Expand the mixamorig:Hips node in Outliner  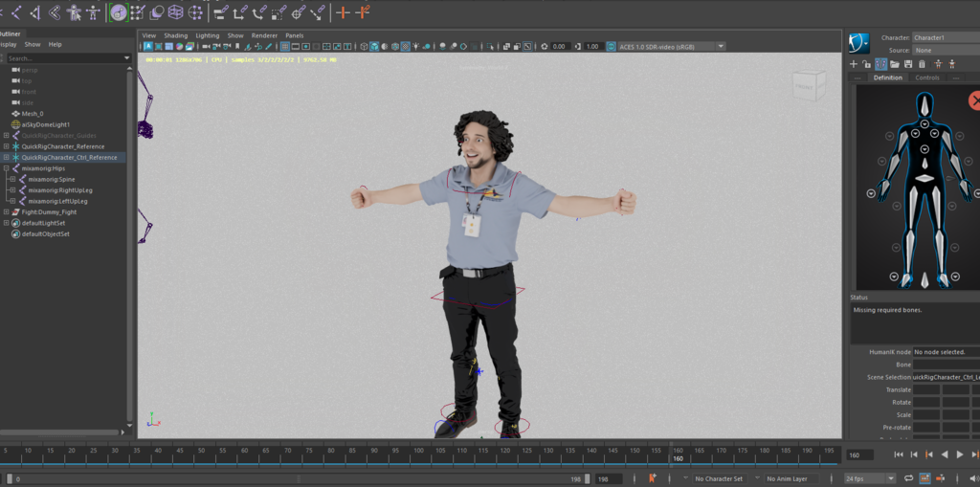[x=7, y=168]
